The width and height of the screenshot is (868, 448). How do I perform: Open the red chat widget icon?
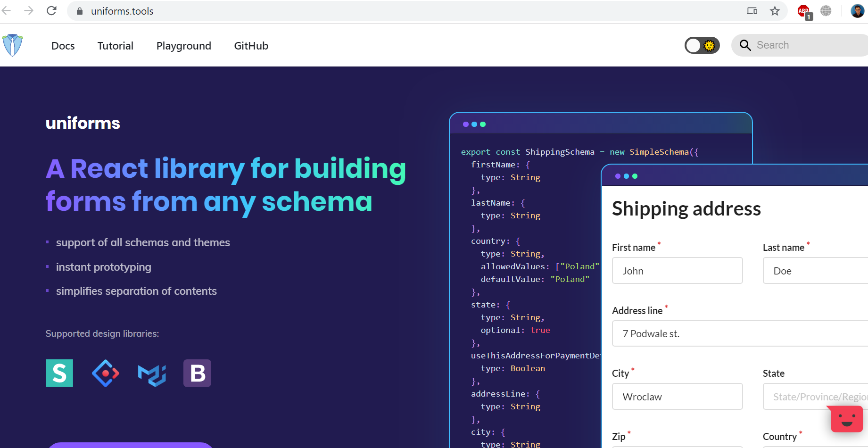pyautogui.click(x=847, y=418)
